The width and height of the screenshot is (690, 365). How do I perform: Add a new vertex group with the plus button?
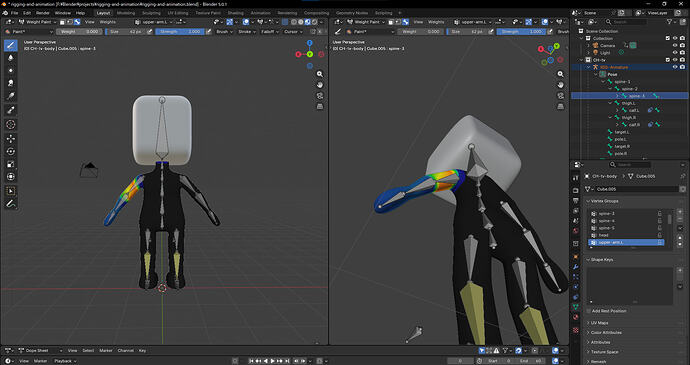[x=680, y=212]
